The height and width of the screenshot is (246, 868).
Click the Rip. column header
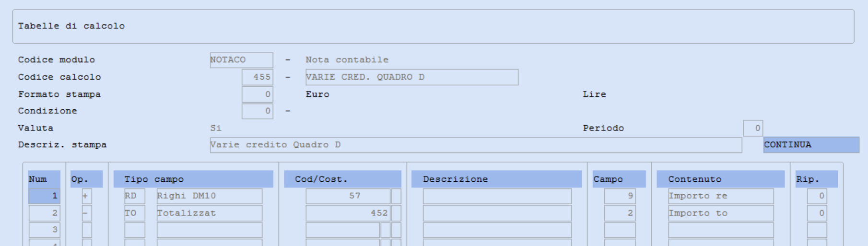817,179
